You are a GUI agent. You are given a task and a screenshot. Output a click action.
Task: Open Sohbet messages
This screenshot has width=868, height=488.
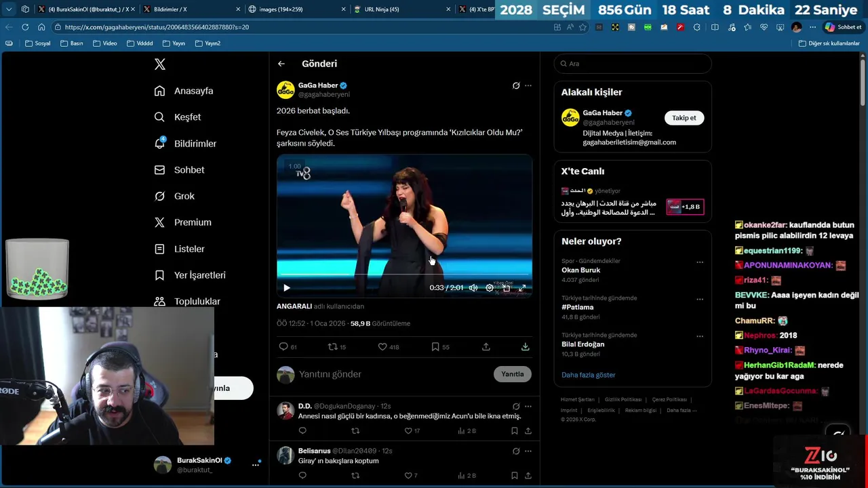point(179,170)
